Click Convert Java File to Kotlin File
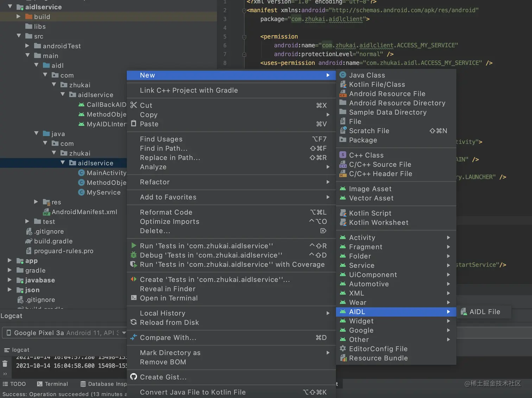The image size is (532, 398). pos(231,392)
